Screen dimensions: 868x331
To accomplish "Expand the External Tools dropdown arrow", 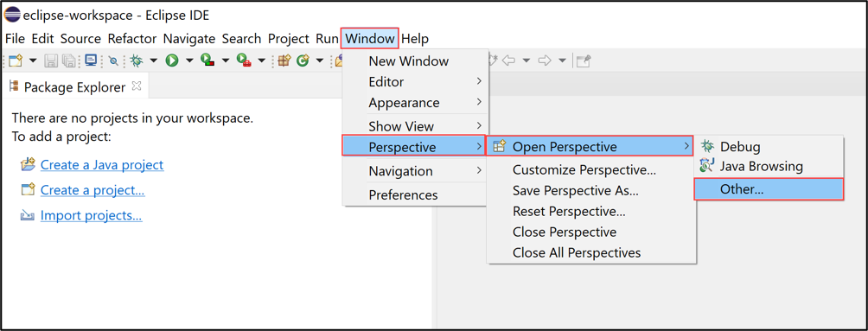I will click(261, 60).
